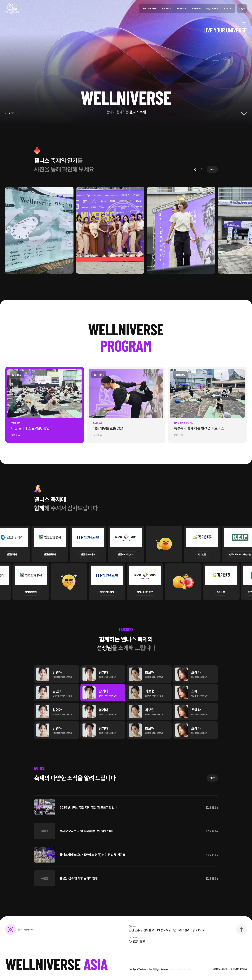This screenshot has height=980, width=252.
Task: Click the Login button
Action: coord(242,8)
